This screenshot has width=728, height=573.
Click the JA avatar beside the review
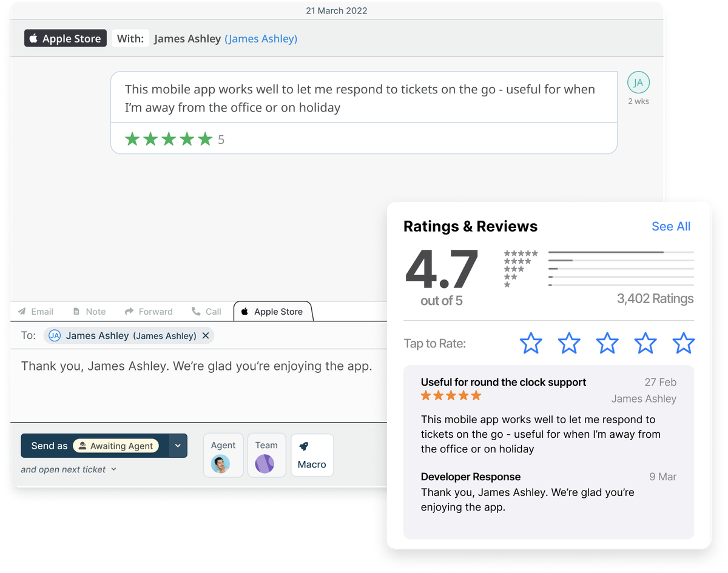point(638,82)
